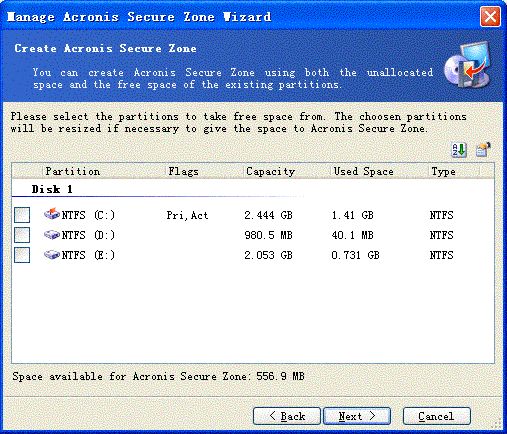The height and width of the screenshot is (434, 507).
Task: Select the NTFS (E:) partition row
Action: coord(253,255)
